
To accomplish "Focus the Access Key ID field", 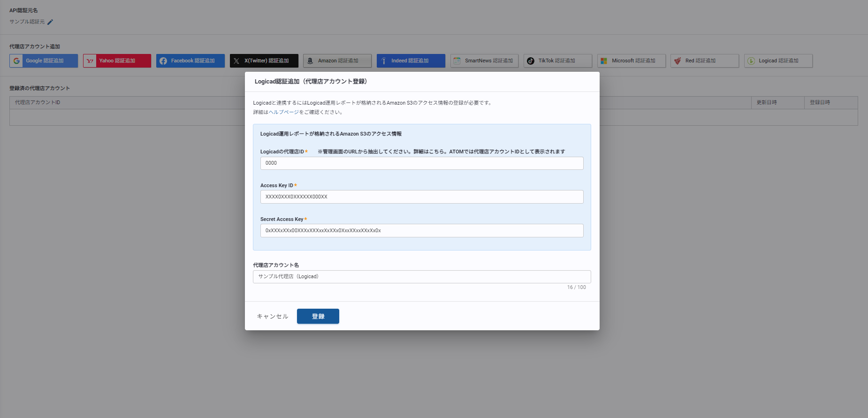I will tap(421, 197).
